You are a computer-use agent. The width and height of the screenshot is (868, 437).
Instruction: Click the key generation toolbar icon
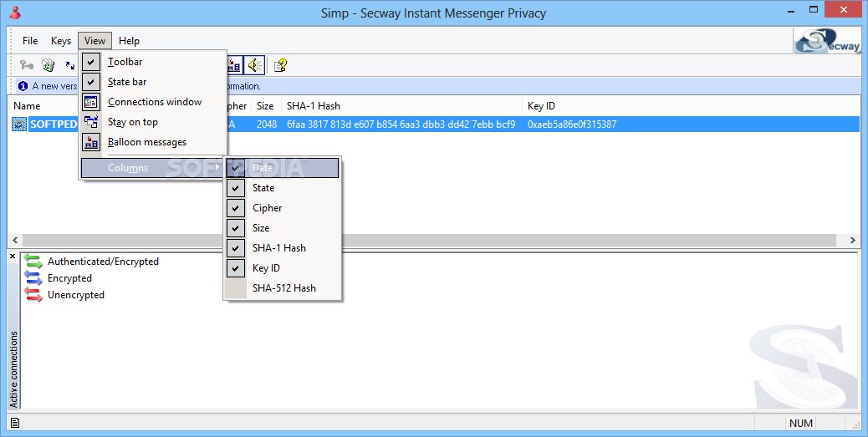pos(27,65)
